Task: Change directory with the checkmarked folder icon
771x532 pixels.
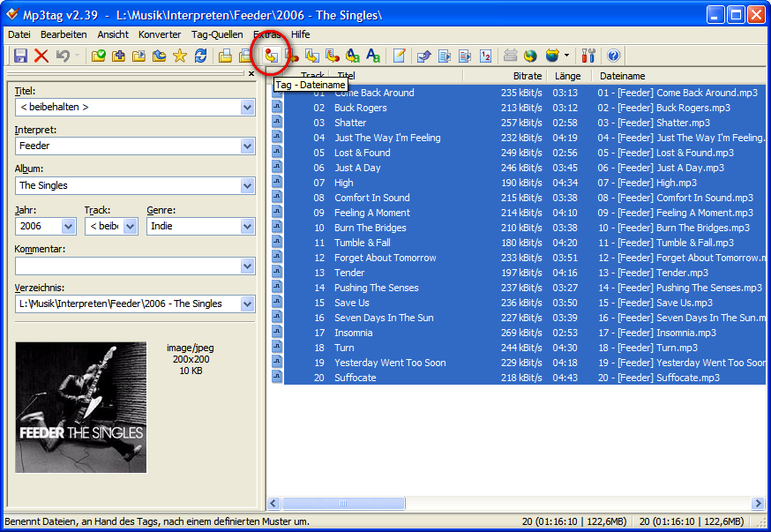Action: [98, 56]
